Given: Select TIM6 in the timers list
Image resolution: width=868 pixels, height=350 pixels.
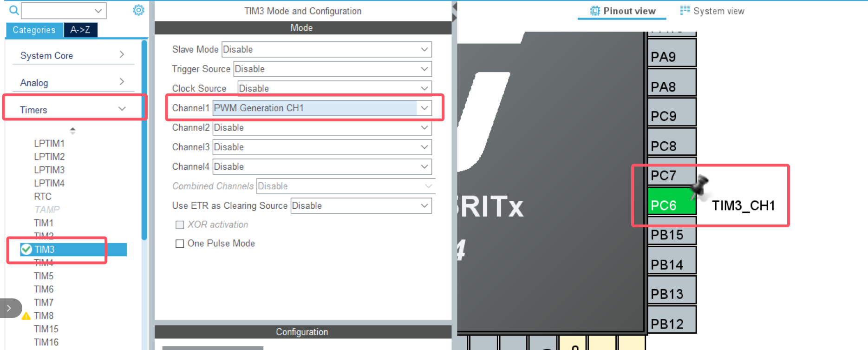Looking at the screenshot, I should pyautogui.click(x=44, y=289).
